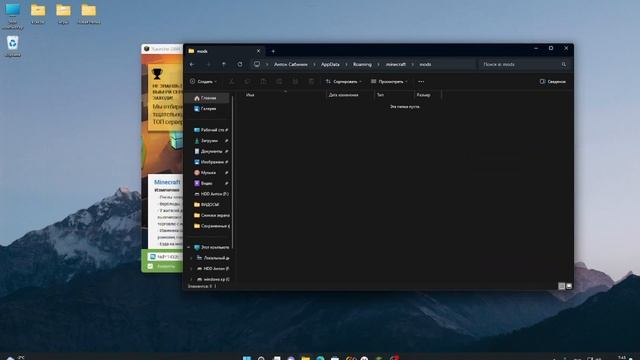Click Антон Сабинин user breadcrumb

(291, 64)
